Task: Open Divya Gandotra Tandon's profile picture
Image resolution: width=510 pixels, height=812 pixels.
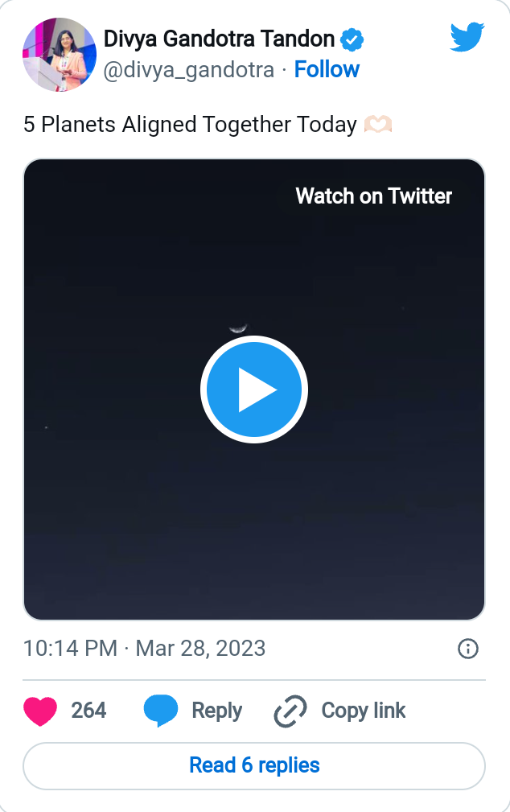Action: (60, 55)
